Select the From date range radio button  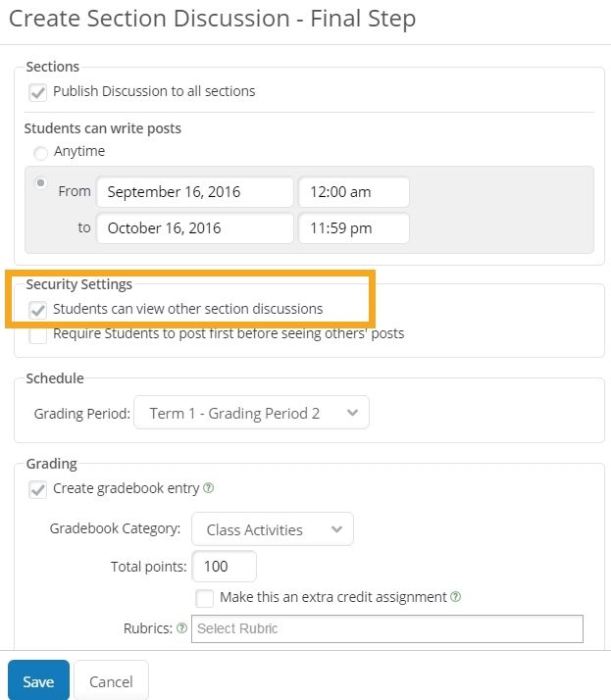[x=40, y=182]
